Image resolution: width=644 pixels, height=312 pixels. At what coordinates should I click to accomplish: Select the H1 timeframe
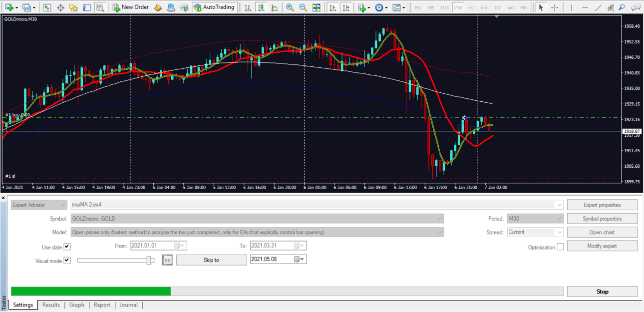[471, 7]
